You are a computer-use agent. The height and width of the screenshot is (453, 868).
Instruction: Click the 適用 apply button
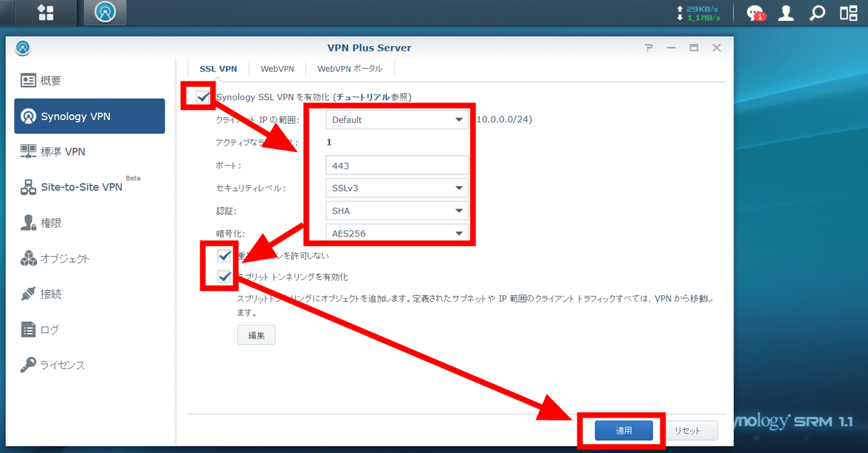click(x=624, y=431)
